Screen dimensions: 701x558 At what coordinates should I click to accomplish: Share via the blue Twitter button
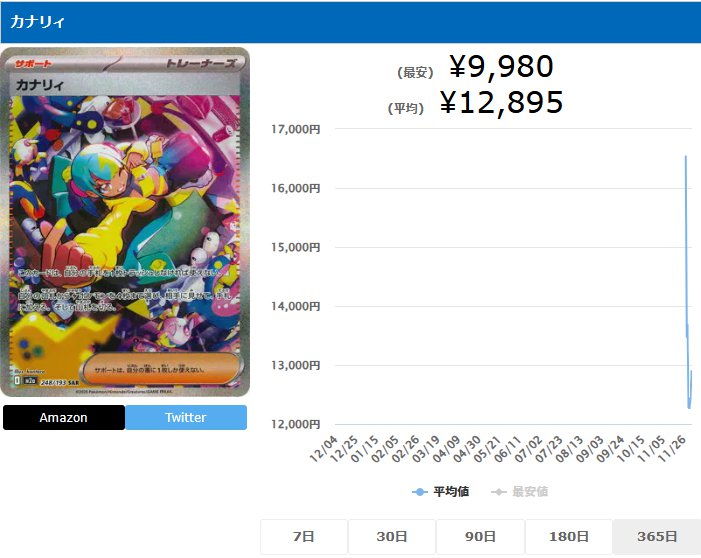click(186, 418)
